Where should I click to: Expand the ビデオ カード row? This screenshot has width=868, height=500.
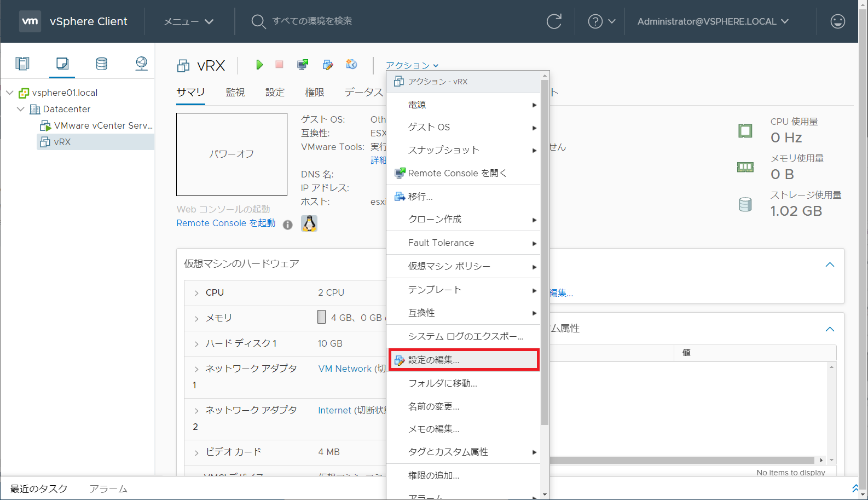pyautogui.click(x=196, y=452)
